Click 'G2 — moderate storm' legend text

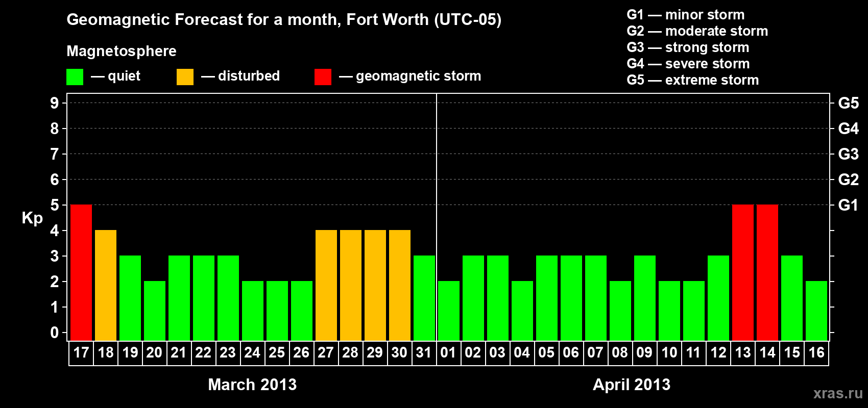[x=697, y=31]
